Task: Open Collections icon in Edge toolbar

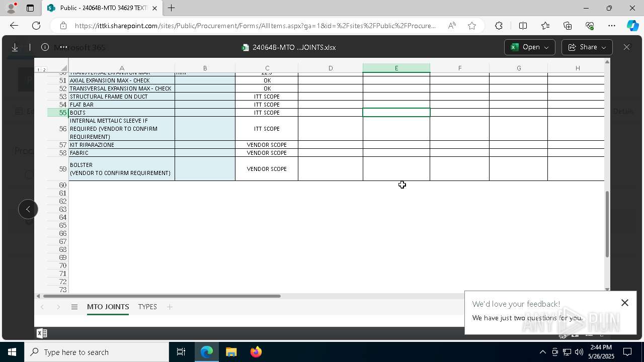Action: click(568, 26)
